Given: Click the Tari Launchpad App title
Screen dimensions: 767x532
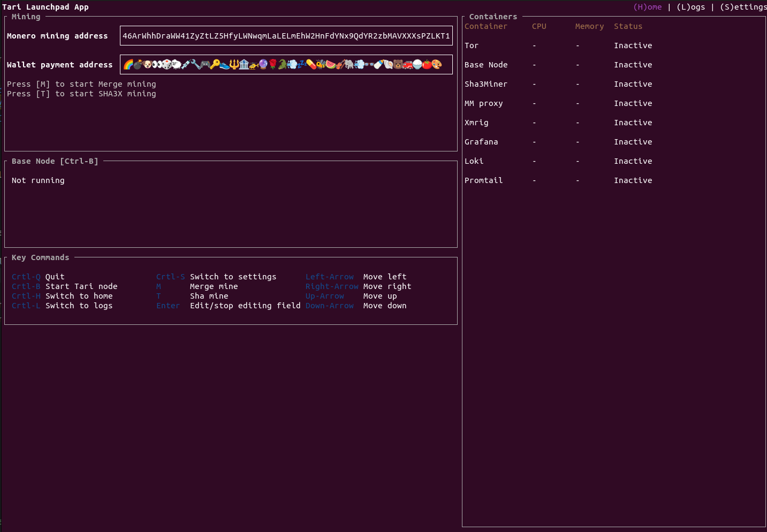Looking at the screenshot, I should click(x=45, y=7).
